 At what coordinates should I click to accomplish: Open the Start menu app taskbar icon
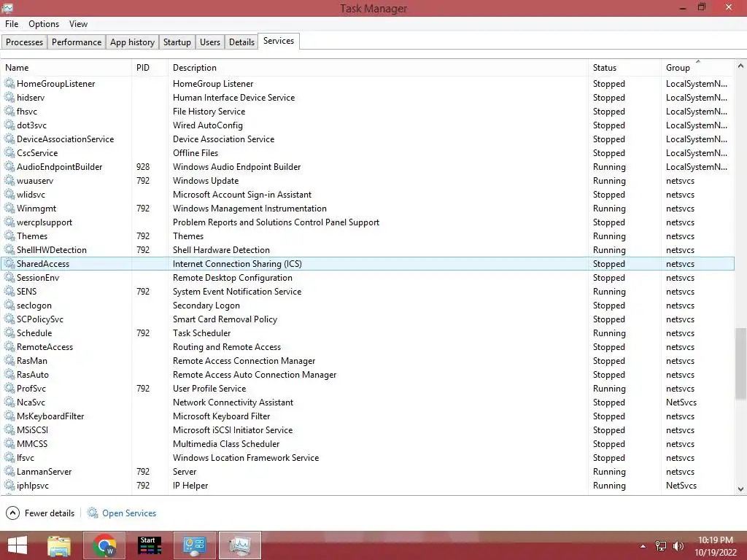coord(149,545)
